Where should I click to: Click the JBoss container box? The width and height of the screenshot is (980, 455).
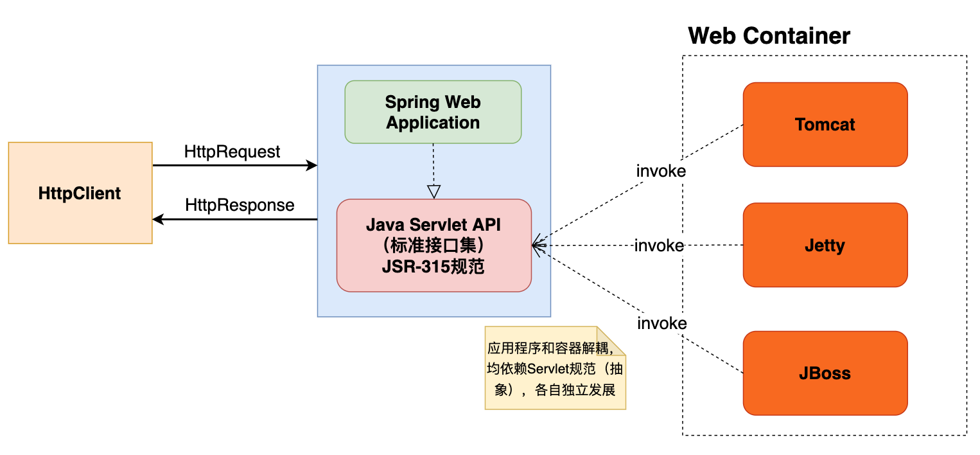(x=825, y=373)
